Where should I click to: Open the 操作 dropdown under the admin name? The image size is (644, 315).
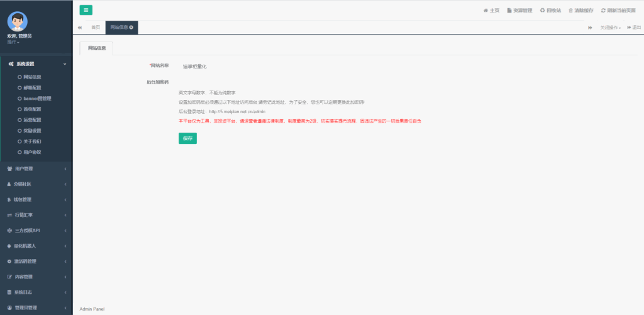(13, 42)
